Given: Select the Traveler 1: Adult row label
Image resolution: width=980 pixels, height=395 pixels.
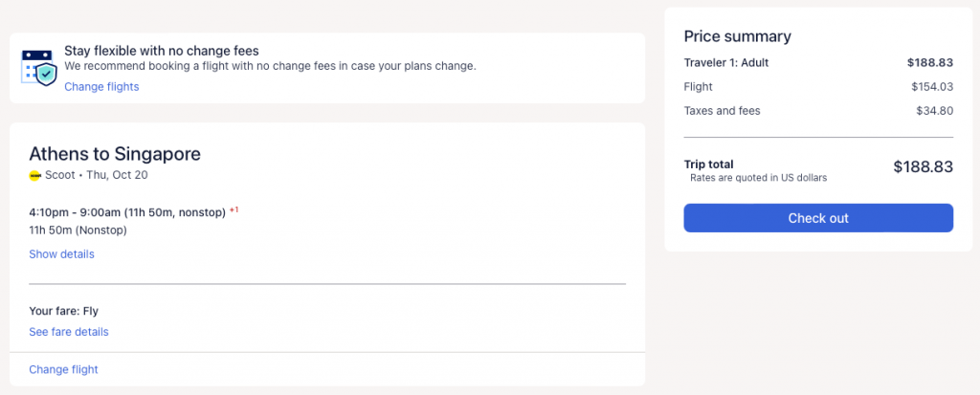Looking at the screenshot, I should [x=726, y=63].
